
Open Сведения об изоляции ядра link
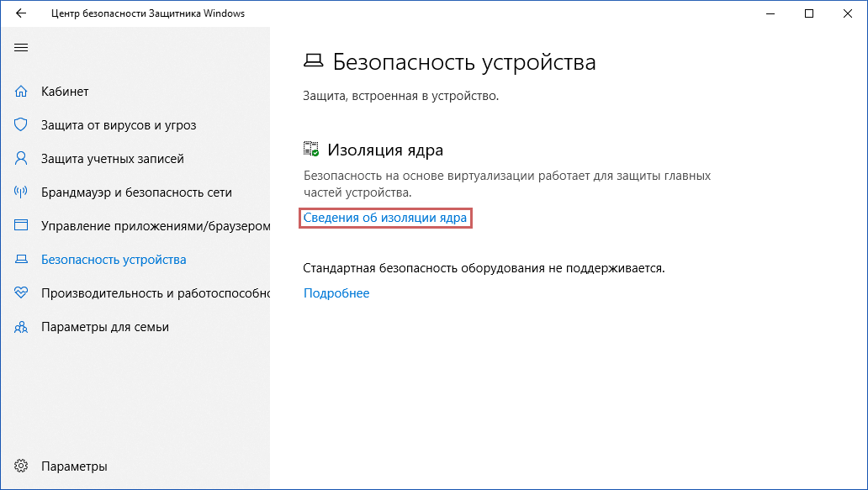pos(384,218)
